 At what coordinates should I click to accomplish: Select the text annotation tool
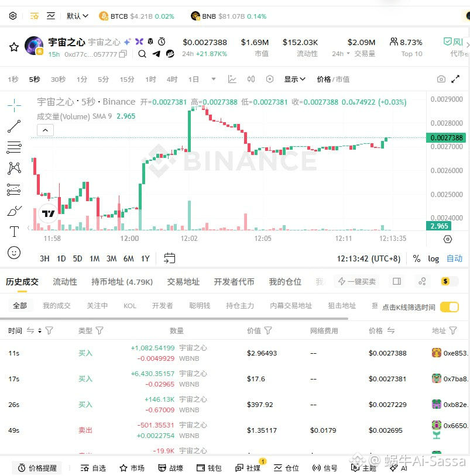(x=14, y=232)
